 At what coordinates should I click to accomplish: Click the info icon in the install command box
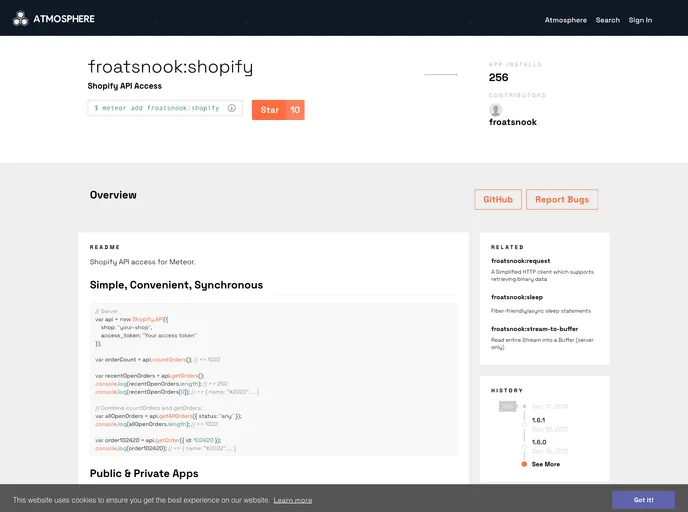(232, 108)
